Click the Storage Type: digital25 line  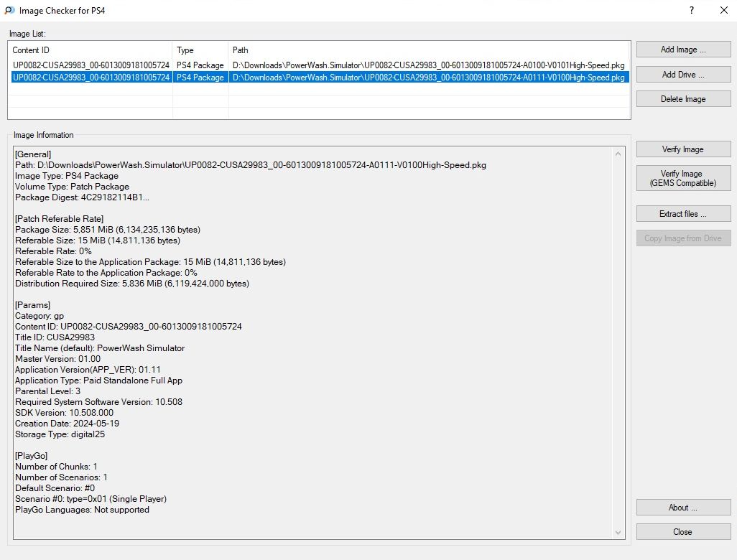tap(60, 434)
